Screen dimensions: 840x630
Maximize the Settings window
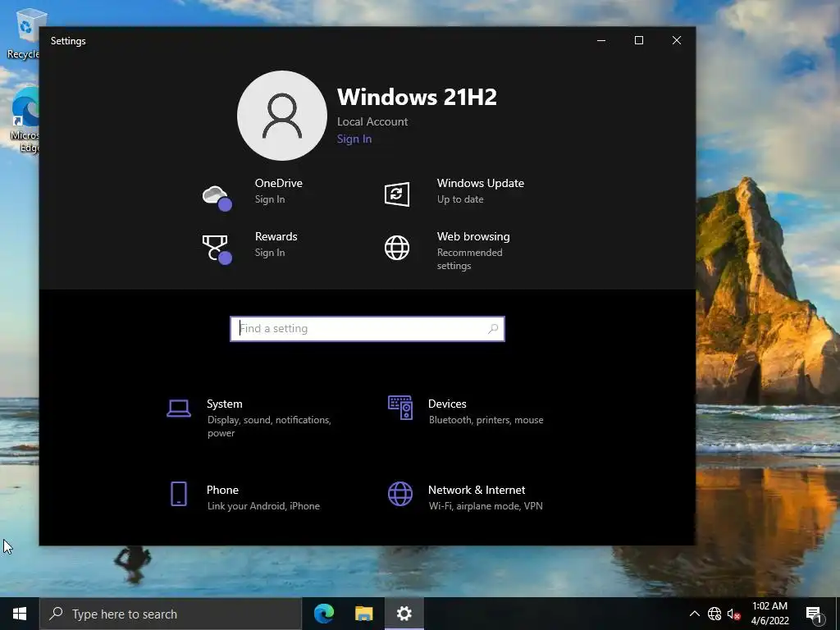pos(638,41)
